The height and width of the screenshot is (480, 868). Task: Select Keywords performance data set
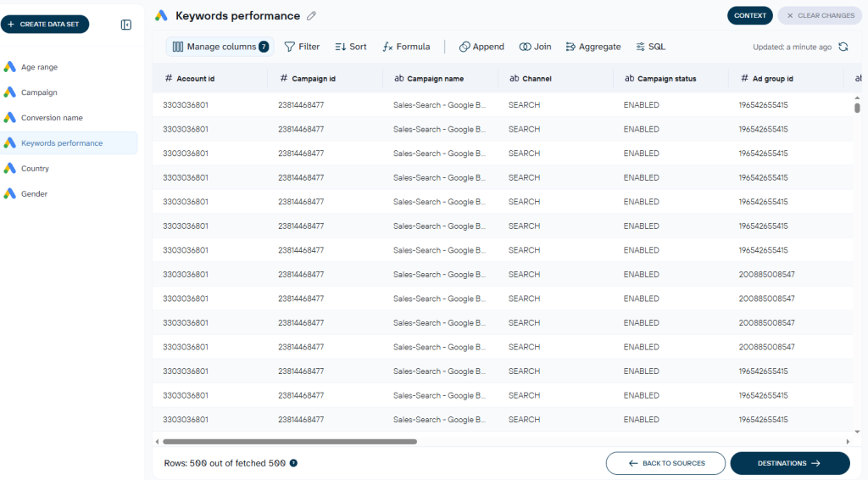click(x=69, y=142)
